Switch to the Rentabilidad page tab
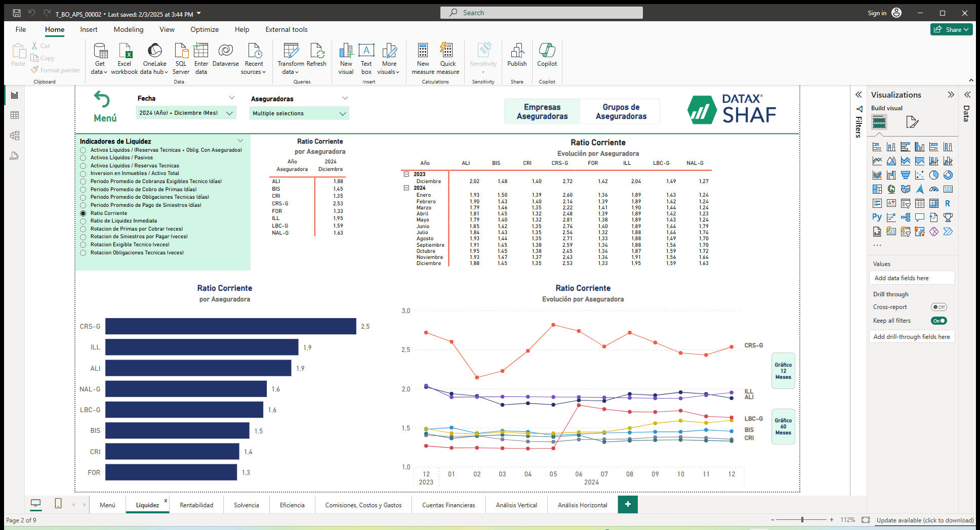 (x=196, y=504)
